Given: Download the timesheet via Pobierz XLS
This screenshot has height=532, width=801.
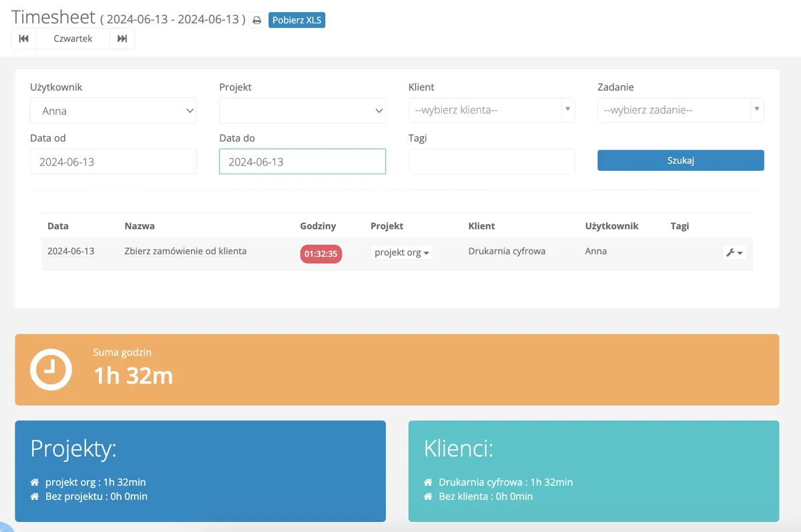Looking at the screenshot, I should pos(297,20).
